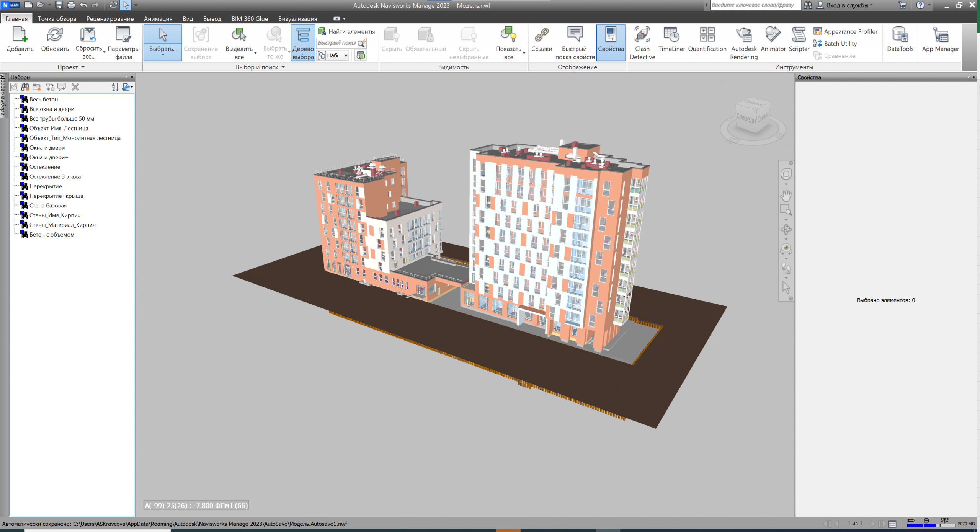Delete the selected set with the X icon
The image size is (980, 532).
(75, 87)
